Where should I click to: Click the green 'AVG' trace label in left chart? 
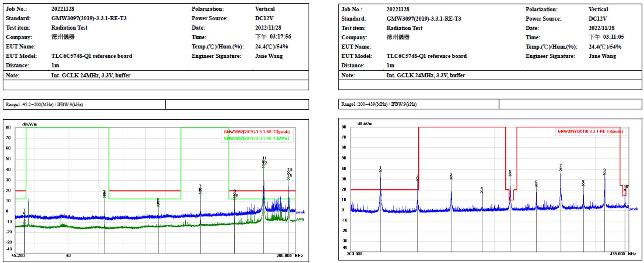point(300,220)
